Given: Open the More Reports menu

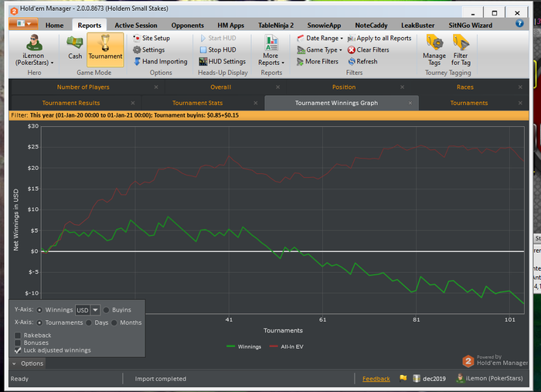Looking at the screenshot, I should (x=271, y=50).
